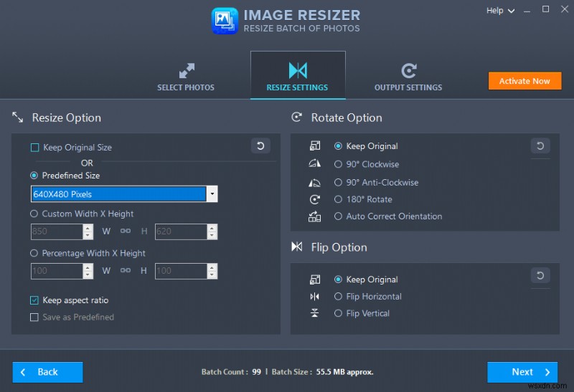Click the custom width field 850
The image size is (574, 392).
57,231
